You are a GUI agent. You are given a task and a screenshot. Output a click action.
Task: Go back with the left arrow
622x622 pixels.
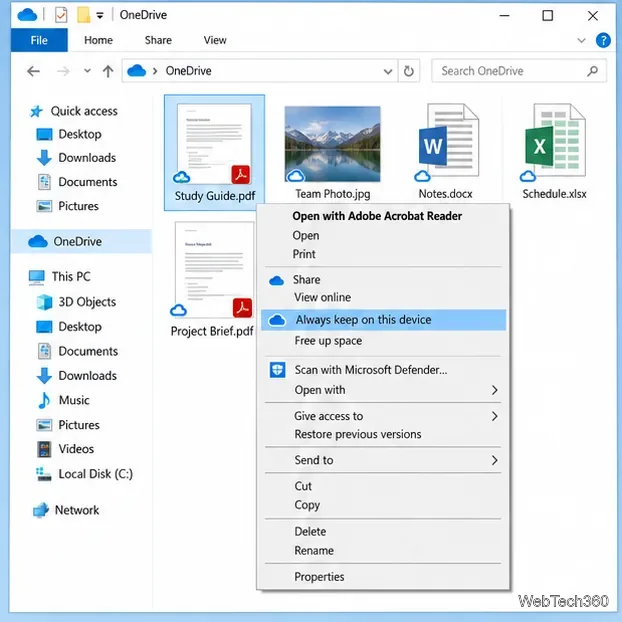click(x=33, y=71)
